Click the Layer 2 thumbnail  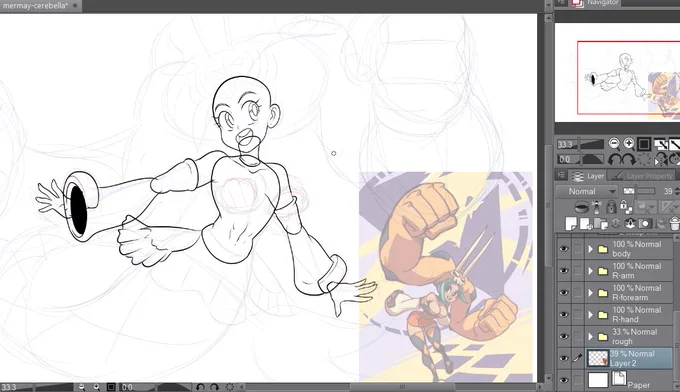tap(598, 358)
